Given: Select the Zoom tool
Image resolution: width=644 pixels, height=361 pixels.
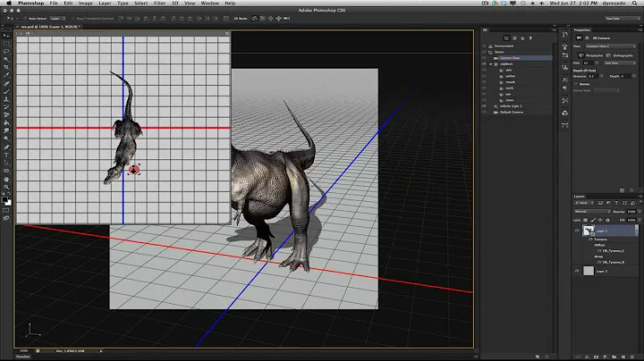Looking at the screenshot, I should click(x=6, y=187).
